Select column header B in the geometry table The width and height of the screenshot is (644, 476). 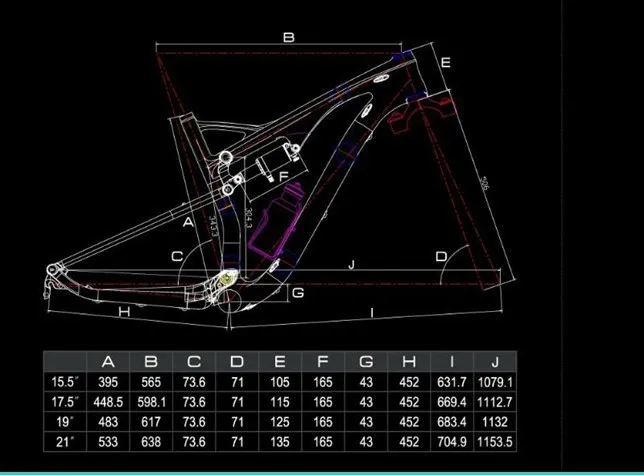pos(151,362)
